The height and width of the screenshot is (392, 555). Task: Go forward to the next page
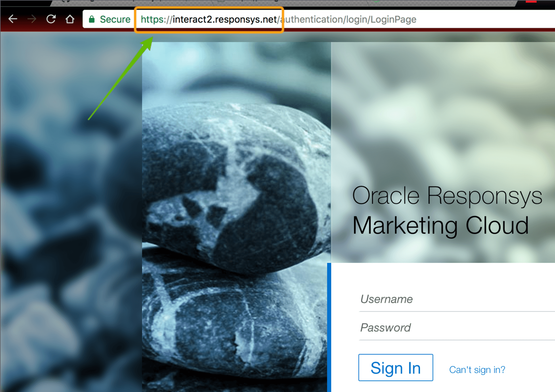32,19
